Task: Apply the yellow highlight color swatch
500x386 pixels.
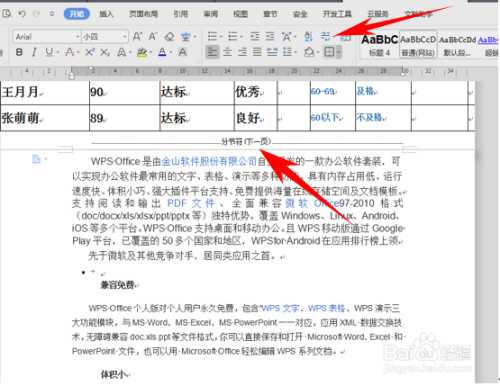Action: [142, 52]
